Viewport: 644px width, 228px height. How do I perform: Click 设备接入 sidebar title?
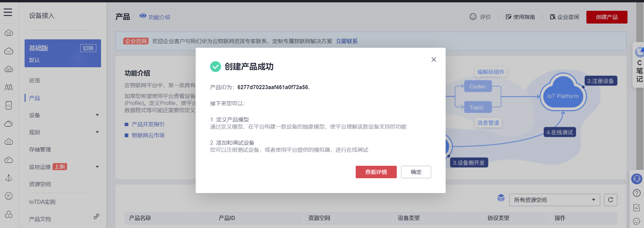coord(42,15)
